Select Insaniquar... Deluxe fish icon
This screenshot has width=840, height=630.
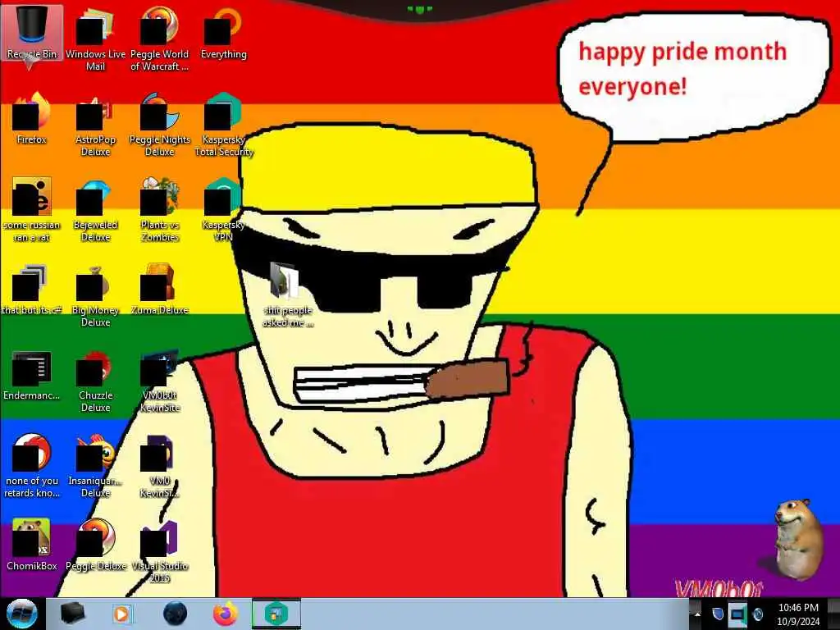[x=95, y=466]
